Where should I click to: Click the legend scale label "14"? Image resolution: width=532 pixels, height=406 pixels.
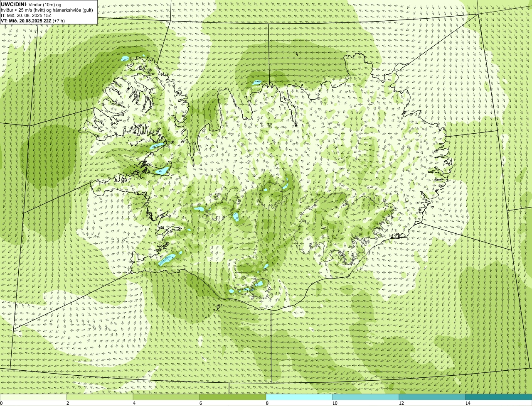[468, 403]
